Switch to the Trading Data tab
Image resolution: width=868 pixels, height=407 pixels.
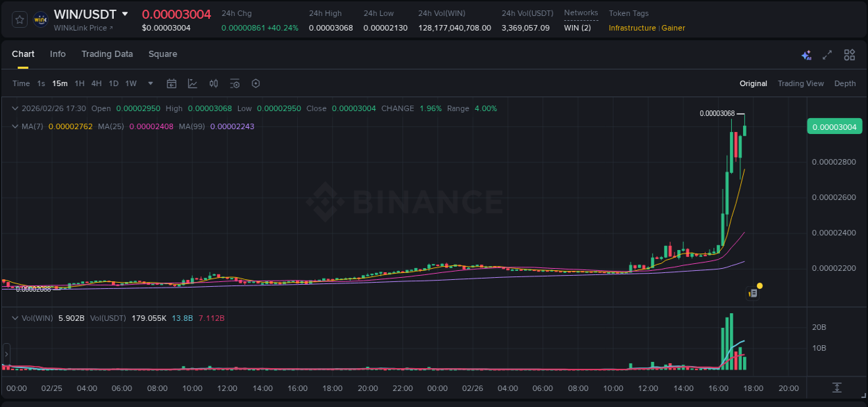[x=107, y=54]
